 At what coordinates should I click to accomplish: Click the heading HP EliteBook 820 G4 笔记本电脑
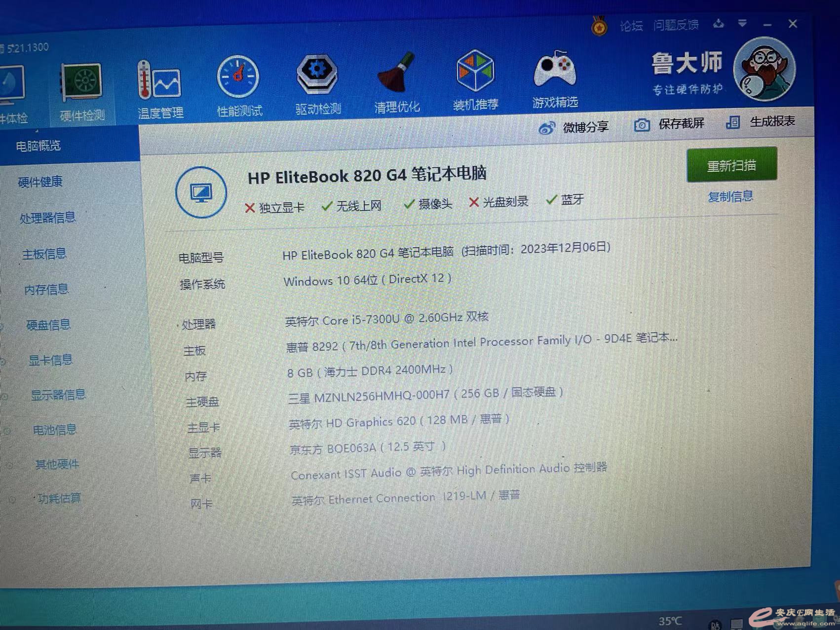(x=367, y=175)
